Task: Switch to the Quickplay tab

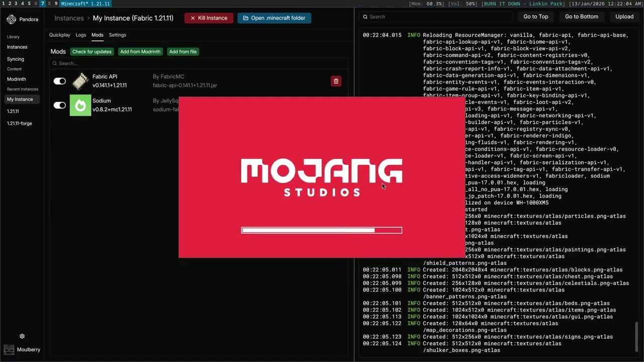Action: (x=60, y=35)
